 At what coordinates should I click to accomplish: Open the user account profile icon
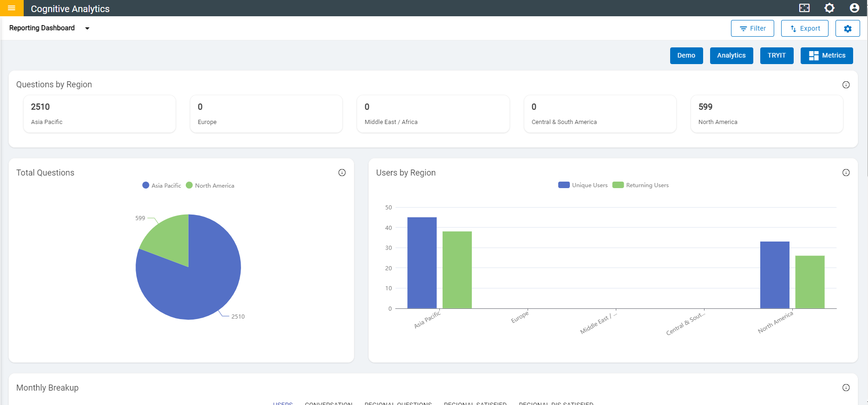pyautogui.click(x=855, y=8)
